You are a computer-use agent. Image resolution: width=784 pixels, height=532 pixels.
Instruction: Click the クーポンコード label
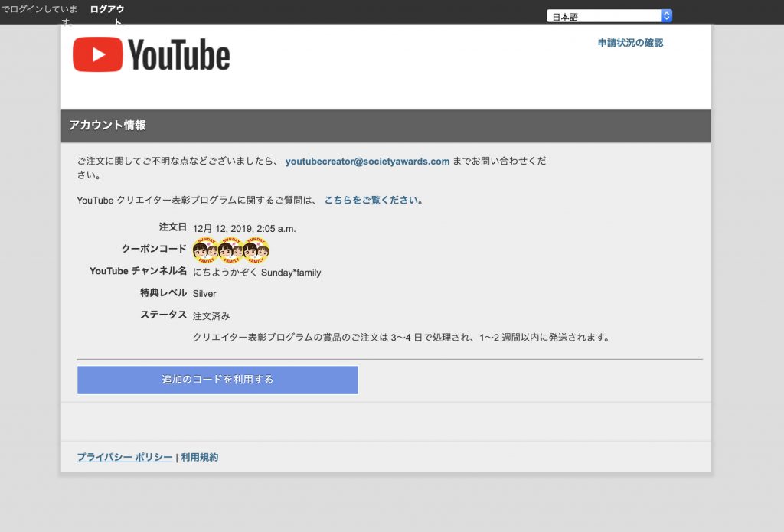[154, 249]
